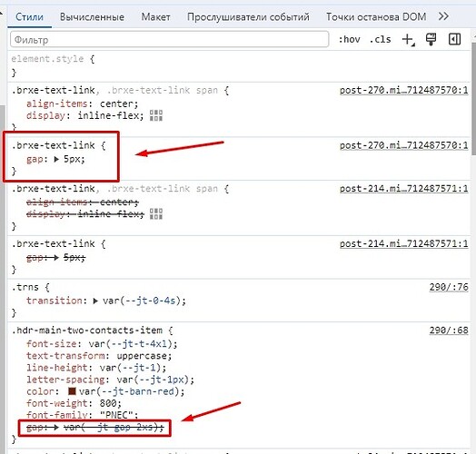This screenshot has height=454, width=476.
Task: Open flexbox editor in first post-270 rule
Action: 156,115
